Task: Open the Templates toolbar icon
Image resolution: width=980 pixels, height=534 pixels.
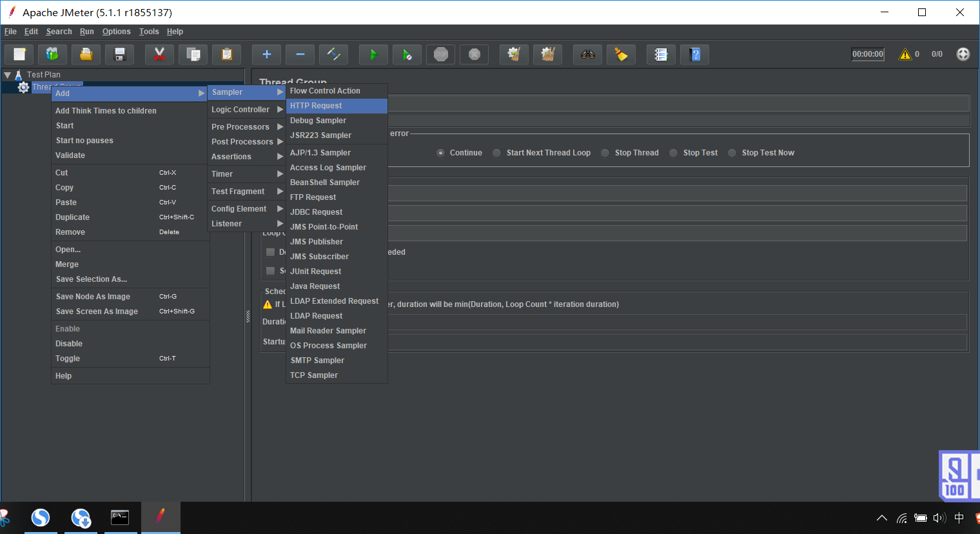Action: pyautogui.click(x=53, y=55)
